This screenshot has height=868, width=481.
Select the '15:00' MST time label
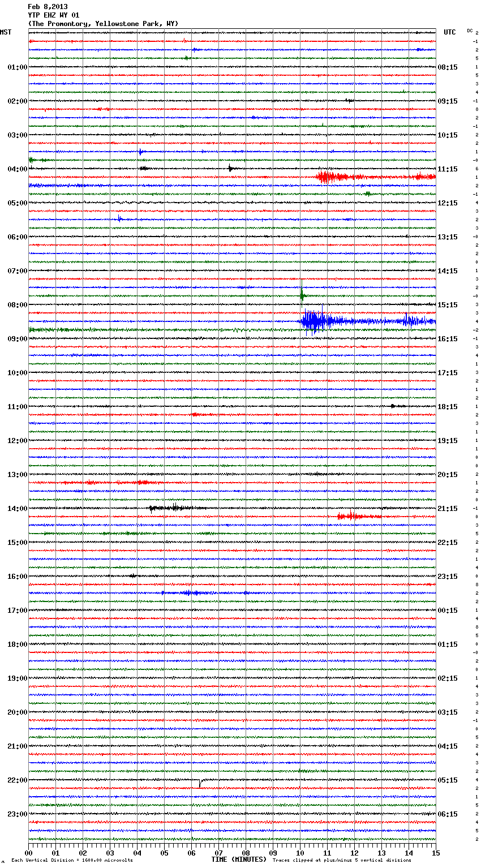(18, 543)
